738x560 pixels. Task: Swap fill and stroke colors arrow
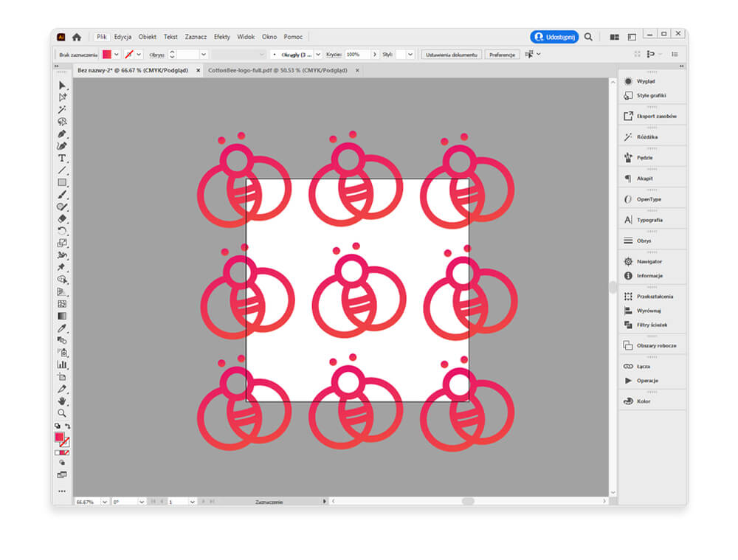coord(68,426)
